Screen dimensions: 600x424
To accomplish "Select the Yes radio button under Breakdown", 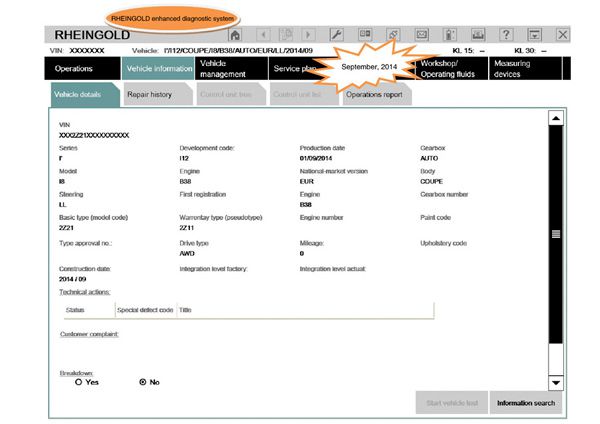I will pos(79,382).
